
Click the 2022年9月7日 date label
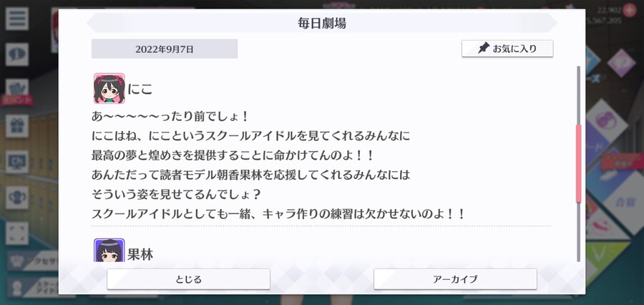tap(165, 49)
